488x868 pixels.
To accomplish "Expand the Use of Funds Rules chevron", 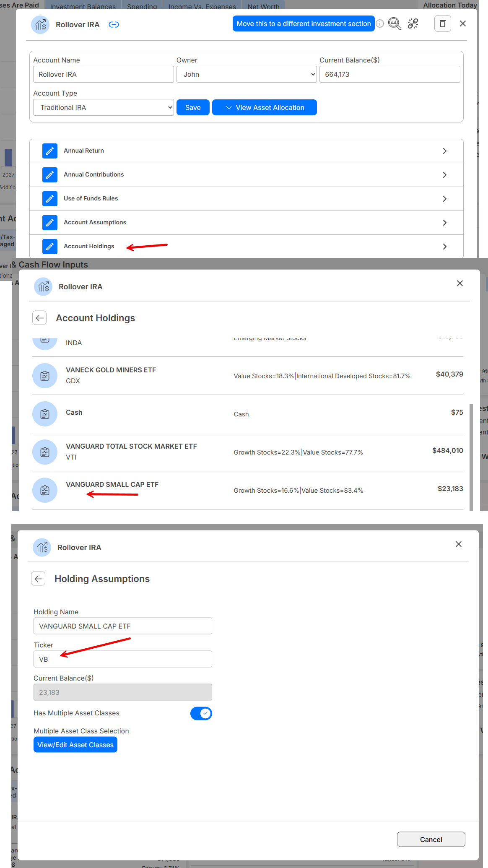I will pyautogui.click(x=445, y=199).
